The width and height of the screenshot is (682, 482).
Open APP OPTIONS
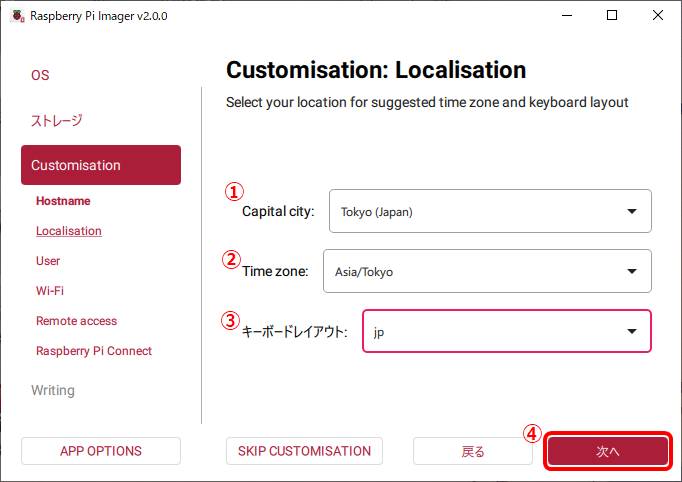coord(101,451)
